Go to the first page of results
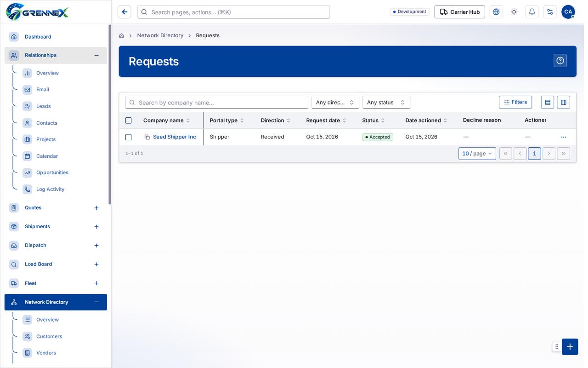The image size is (588, 368). click(506, 154)
